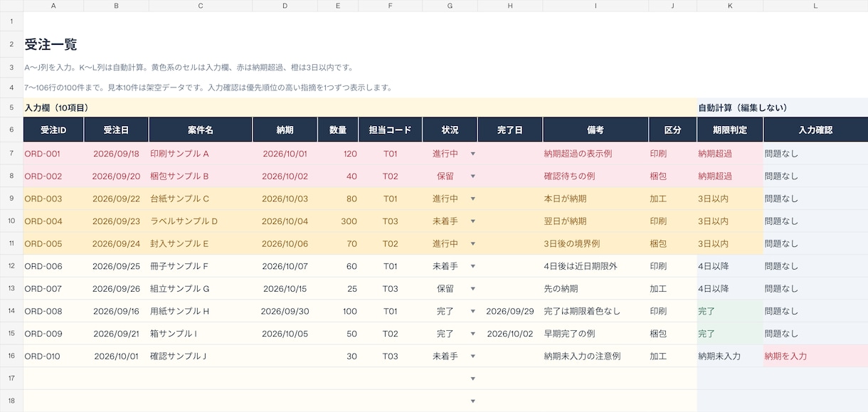Click the 期限判定 header cell
This screenshot has width=868, height=412.
tap(730, 130)
